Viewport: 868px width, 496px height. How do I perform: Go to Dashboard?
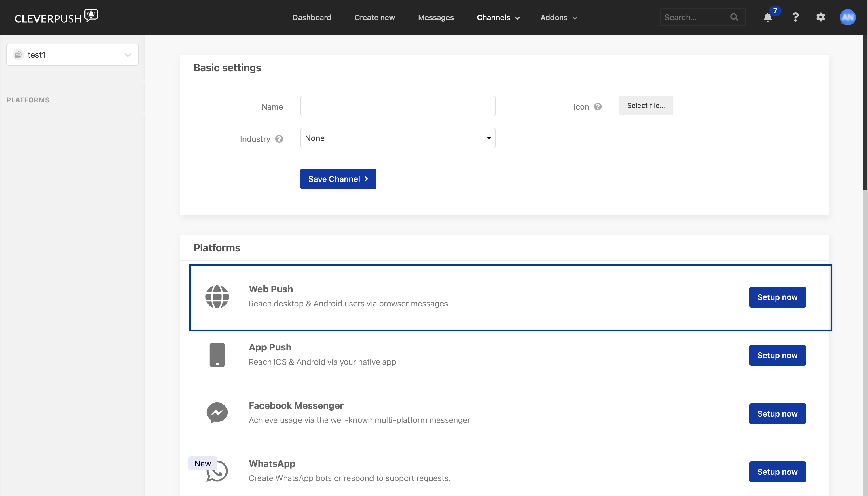pyautogui.click(x=312, y=17)
